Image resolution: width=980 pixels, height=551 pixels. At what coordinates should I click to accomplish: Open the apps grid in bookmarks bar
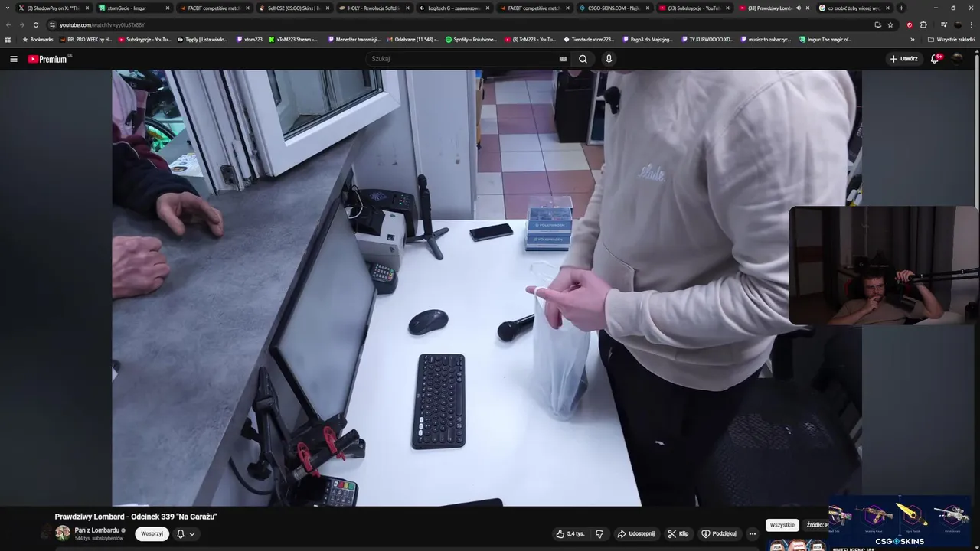(8, 39)
